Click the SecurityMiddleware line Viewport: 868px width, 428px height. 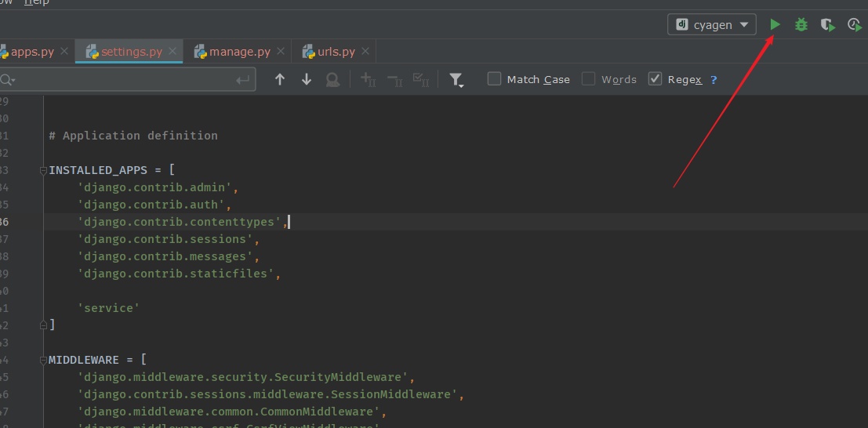pos(245,377)
